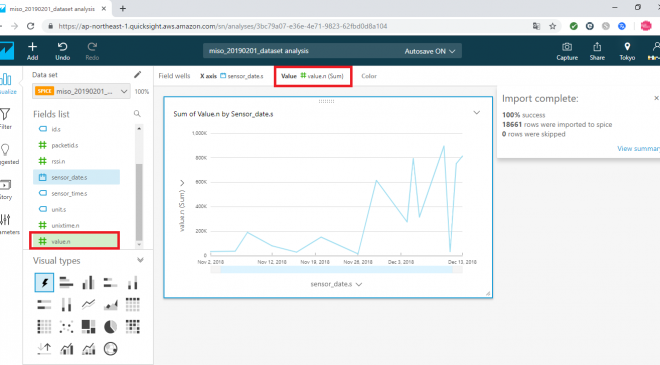Open the miso_20190201 data set dropdown

point(81,91)
